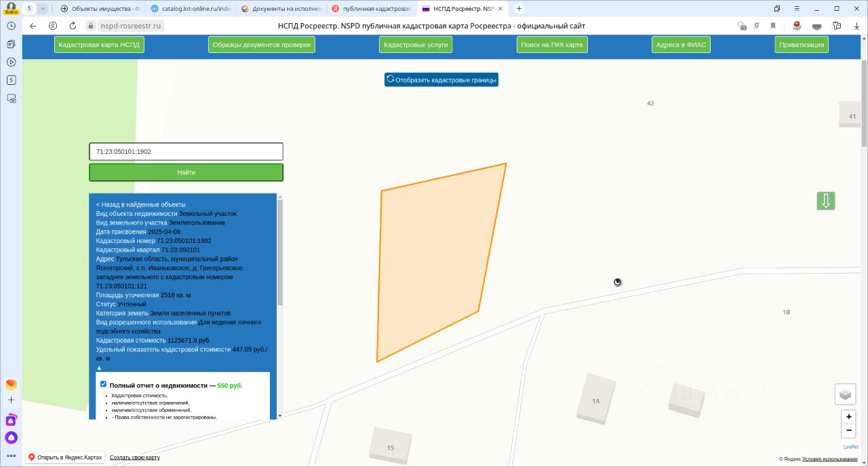The image size is (868, 467).
Task: Switch to the Объекты имущества tab
Action: click(100, 9)
